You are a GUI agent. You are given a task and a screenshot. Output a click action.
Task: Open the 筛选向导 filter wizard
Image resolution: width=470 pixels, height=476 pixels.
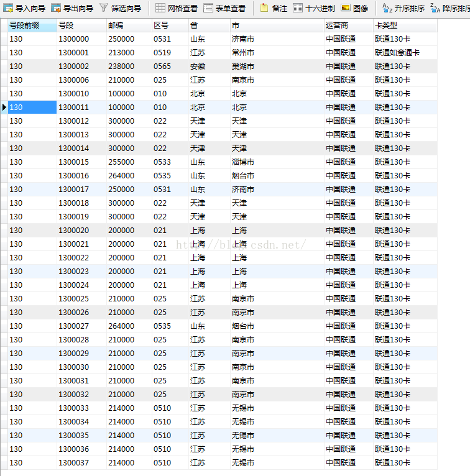coord(121,8)
